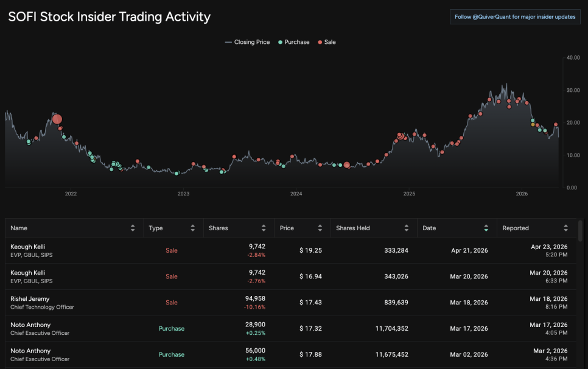Sort table by Name column arrows
Image resolution: width=588 pixels, height=369 pixels.
133,228
